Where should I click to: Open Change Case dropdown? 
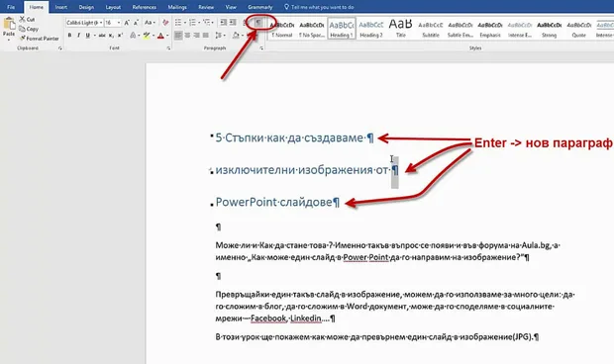click(150, 23)
